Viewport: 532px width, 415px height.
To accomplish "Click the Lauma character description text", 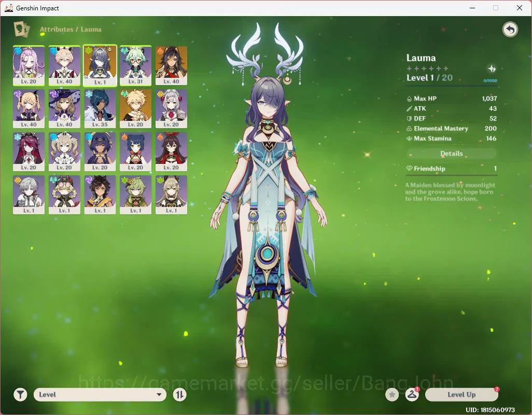I will pos(450,192).
